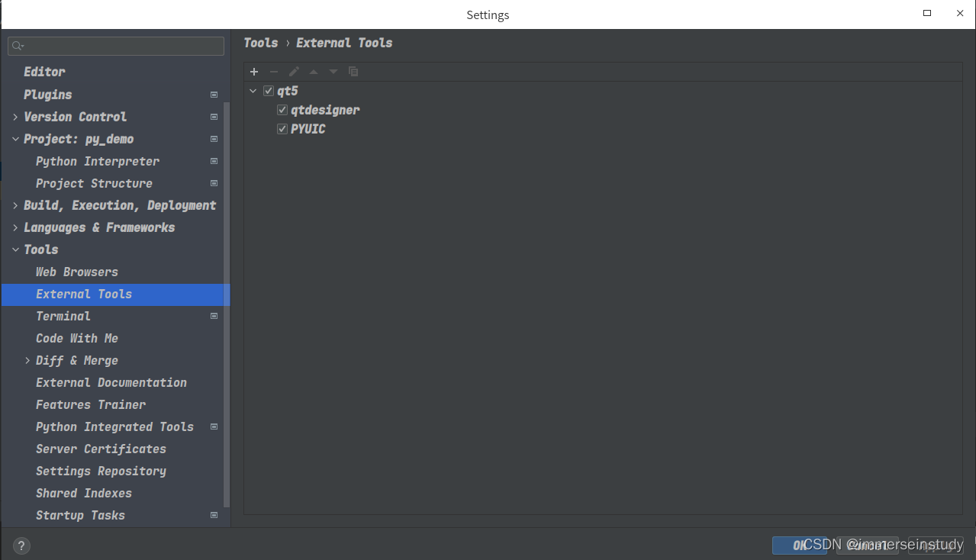Click the Tools breadcrumb in header
This screenshot has width=976, height=560.
click(x=261, y=43)
